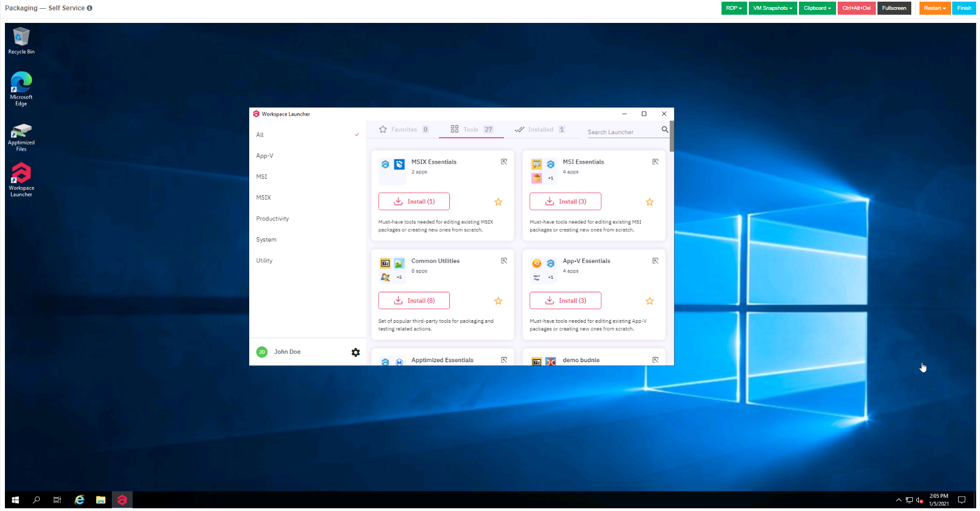
Task: Click Install (1) for MSIX Essentials
Action: pos(413,201)
